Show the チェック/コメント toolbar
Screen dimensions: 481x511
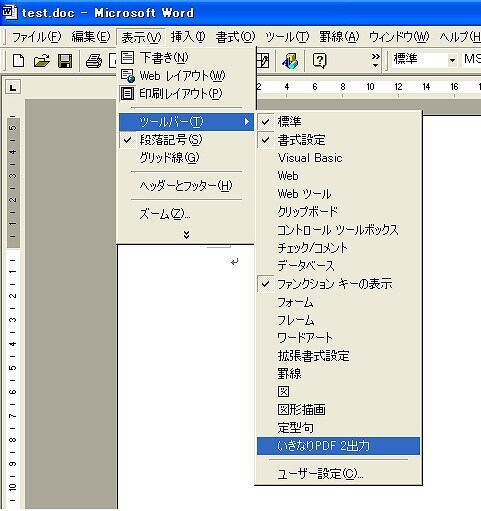338,248
